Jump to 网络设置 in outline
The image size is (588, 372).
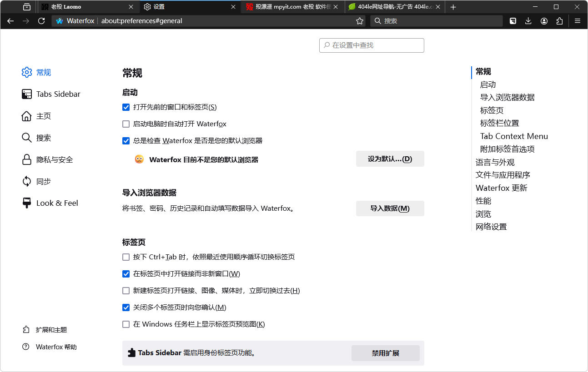pos(491,227)
